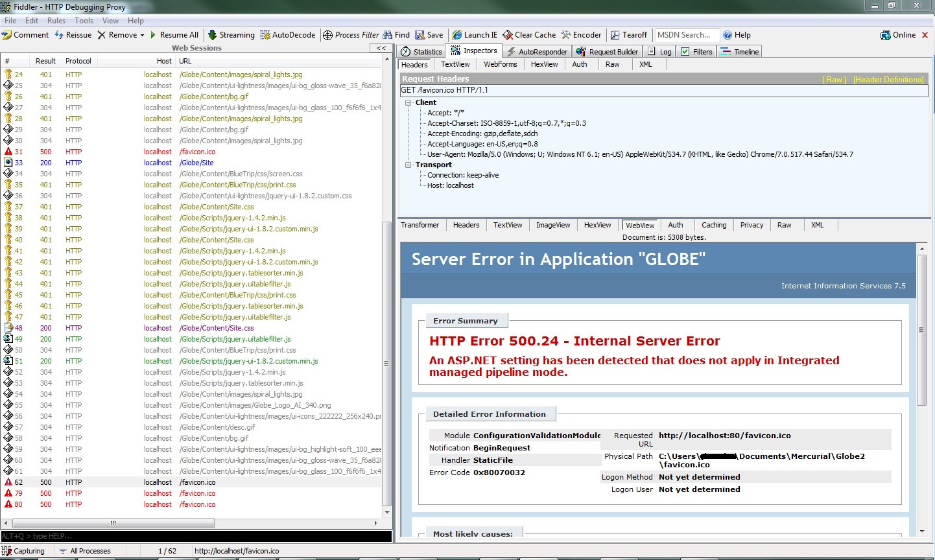This screenshot has width=935, height=560.
Task: Click the Online status indicator
Action: (x=898, y=35)
